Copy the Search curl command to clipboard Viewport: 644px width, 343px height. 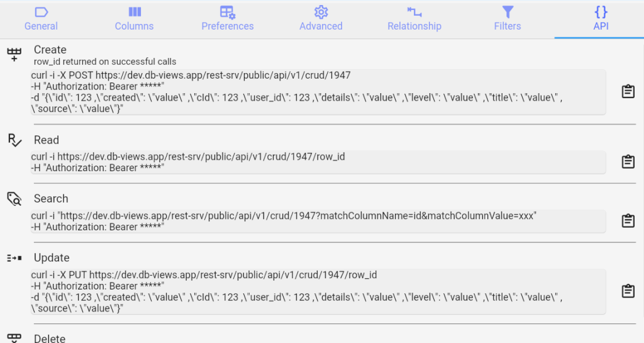pos(627,221)
